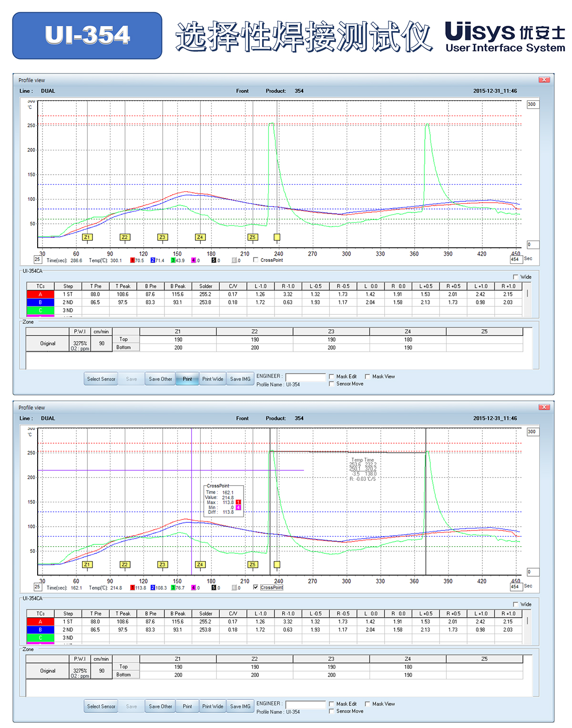572x728 pixels.
Task: Click the blank yellow marker after Z5 in lower chart
Action: (x=277, y=564)
